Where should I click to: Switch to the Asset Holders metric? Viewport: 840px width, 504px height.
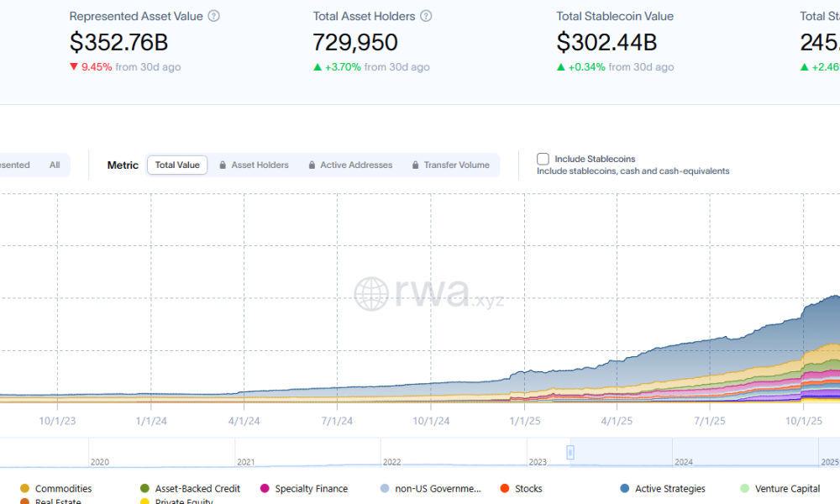click(x=260, y=165)
